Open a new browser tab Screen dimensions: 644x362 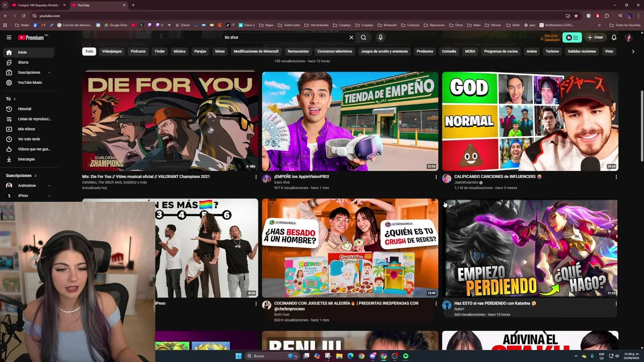point(133,5)
